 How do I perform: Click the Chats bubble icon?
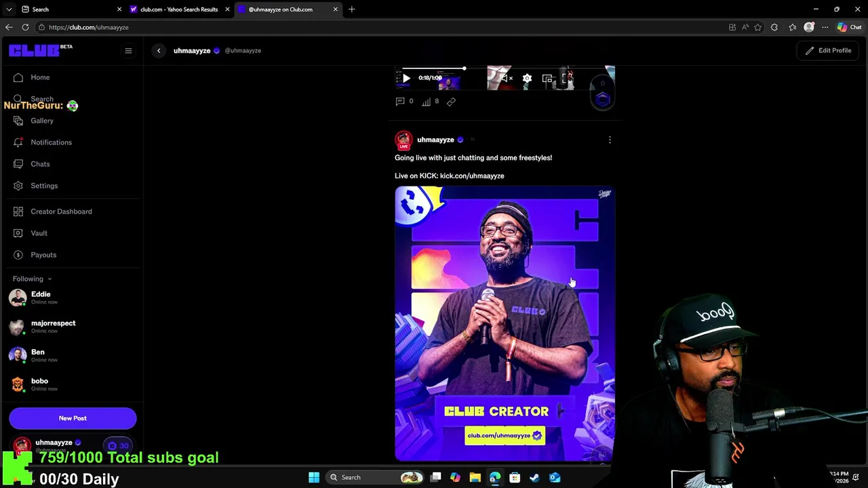tap(18, 164)
